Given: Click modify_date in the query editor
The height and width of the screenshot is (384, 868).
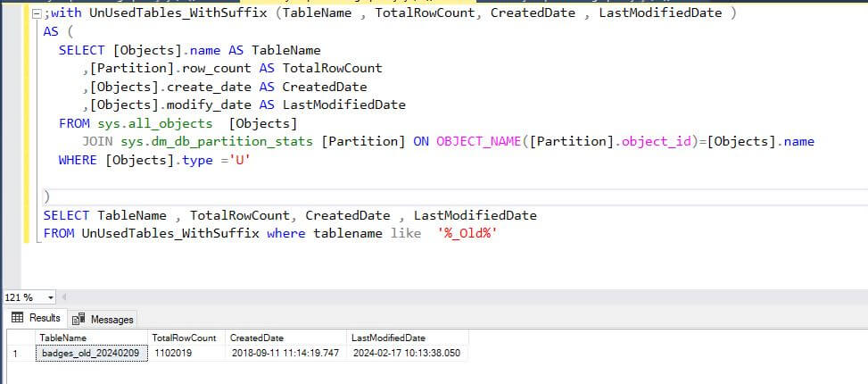Looking at the screenshot, I should point(210,105).
